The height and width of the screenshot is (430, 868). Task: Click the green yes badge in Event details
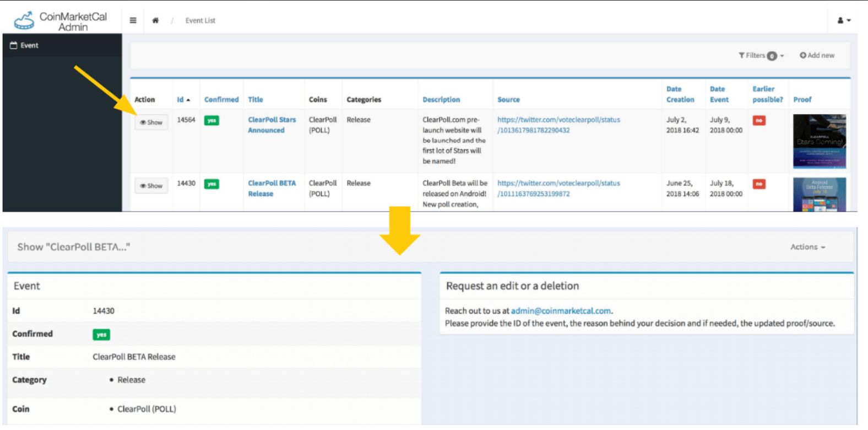coord(101,334)
